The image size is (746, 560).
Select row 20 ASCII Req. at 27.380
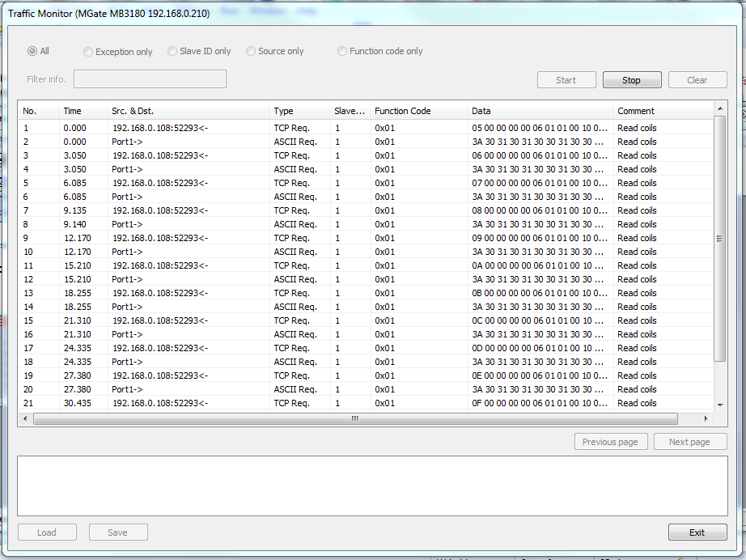pyautogui.click(x=366, y=390)
